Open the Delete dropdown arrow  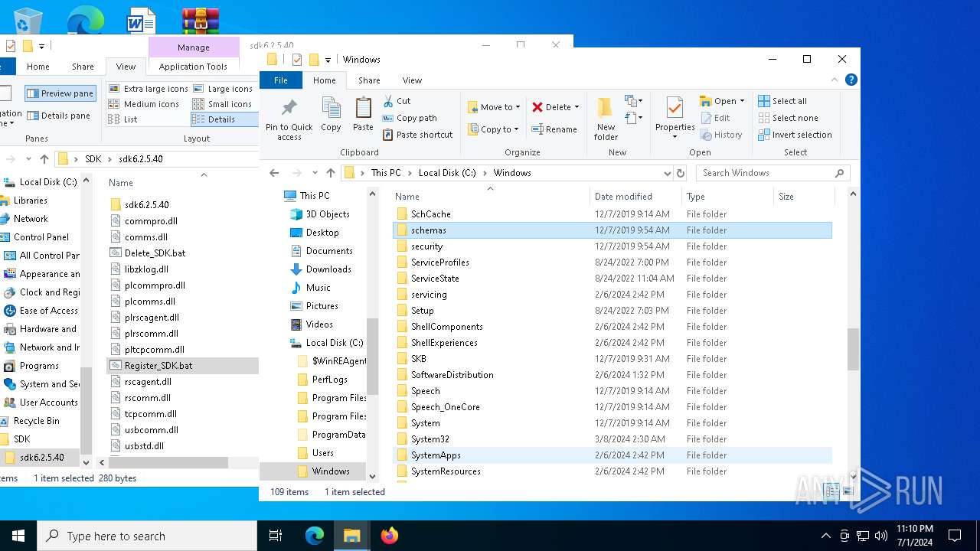pos(577,107)
